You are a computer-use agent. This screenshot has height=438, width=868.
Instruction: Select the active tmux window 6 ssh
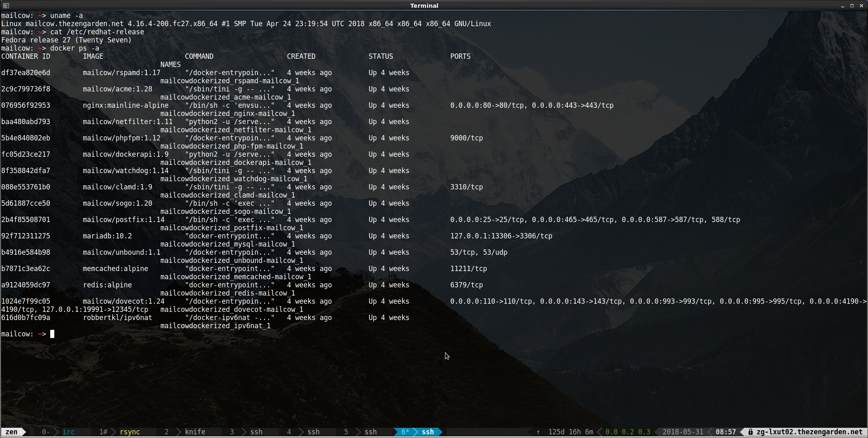point(418,432)
